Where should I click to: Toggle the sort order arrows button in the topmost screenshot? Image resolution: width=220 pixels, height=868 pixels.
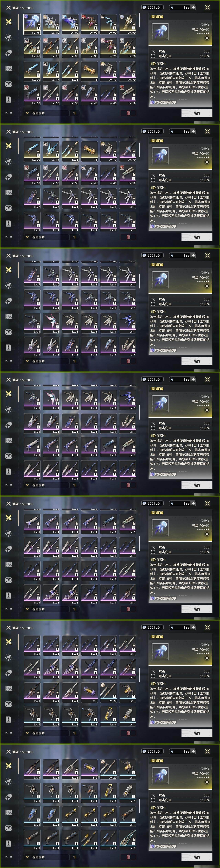pyautogui.click(x=75, y=113)
